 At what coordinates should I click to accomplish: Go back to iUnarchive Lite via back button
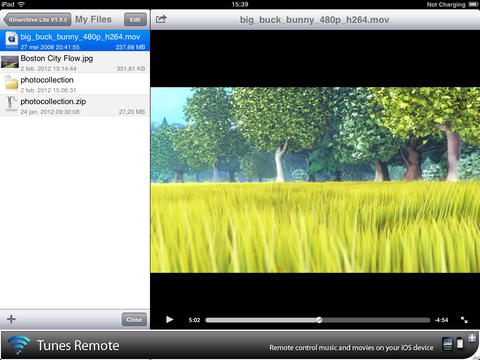tap(37, 20)
